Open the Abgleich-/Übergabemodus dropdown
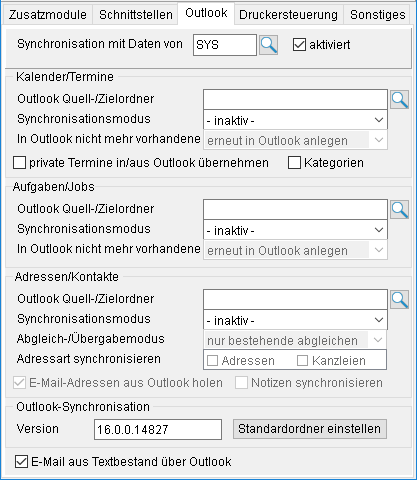 pos(295,340)
